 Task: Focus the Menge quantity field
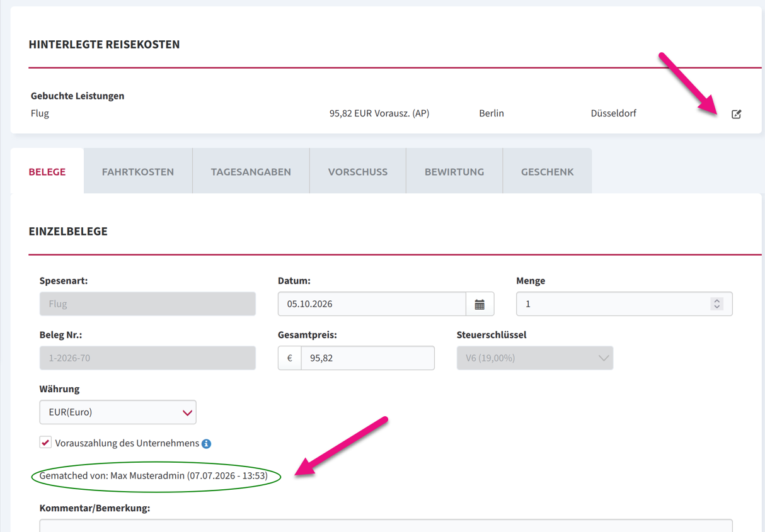click(624, 304)
